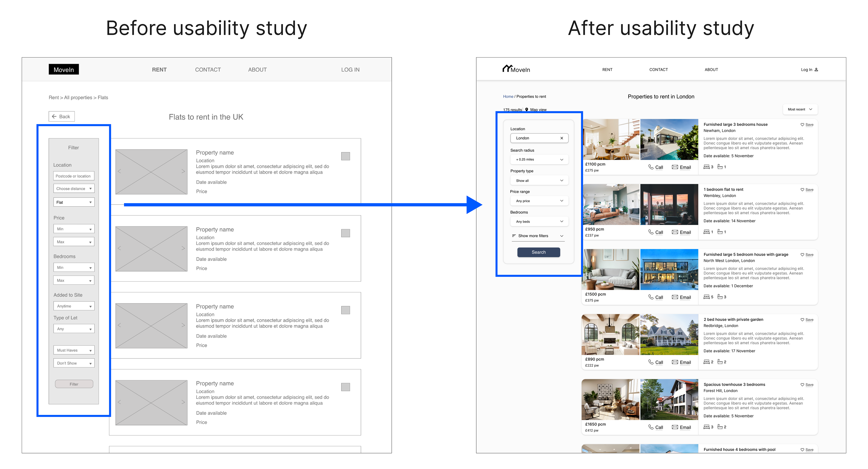Click the right carousel arrow on the first wireframe image

click(x=183, y=171)
